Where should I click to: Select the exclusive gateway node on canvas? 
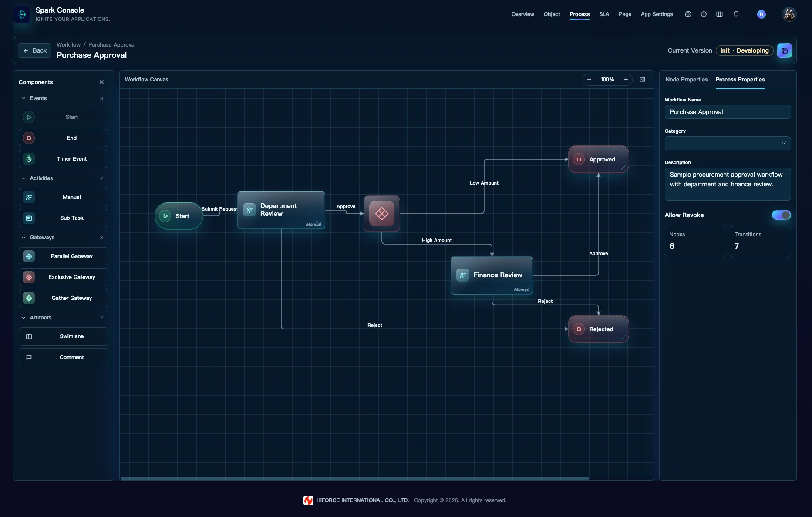[x=382, y=214]
